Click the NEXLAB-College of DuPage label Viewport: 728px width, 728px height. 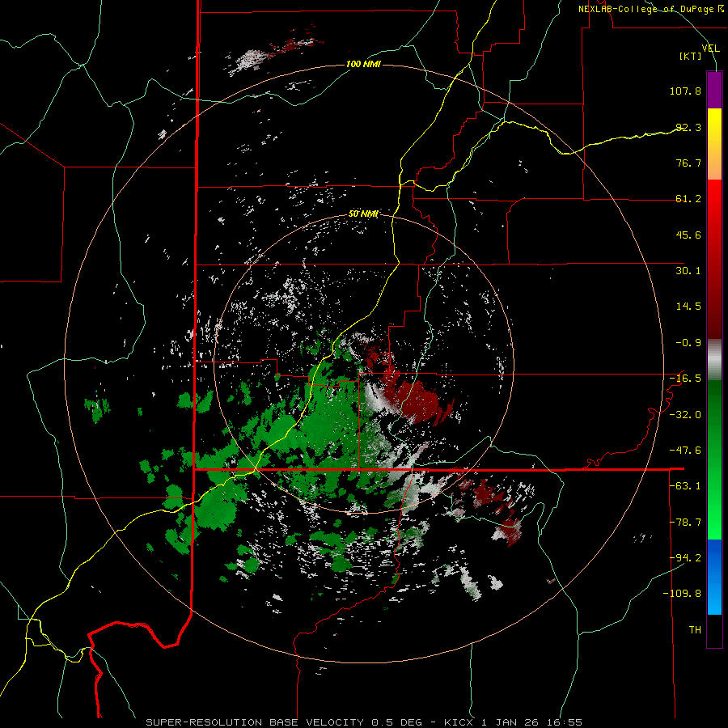[650, 9]
